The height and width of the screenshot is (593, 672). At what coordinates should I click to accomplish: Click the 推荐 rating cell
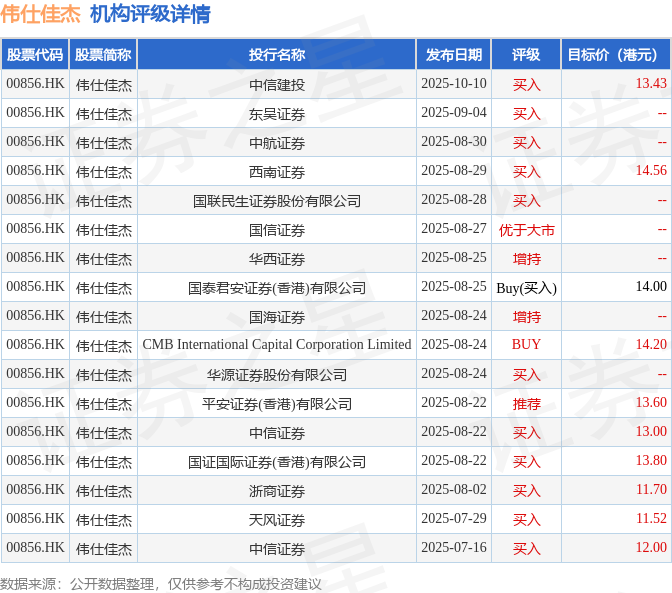point(526,404)
